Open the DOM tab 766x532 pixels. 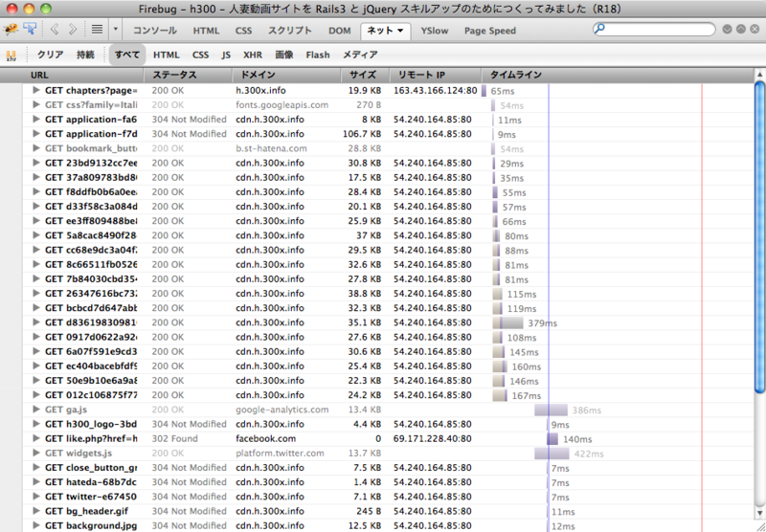(x=340, y=31)
